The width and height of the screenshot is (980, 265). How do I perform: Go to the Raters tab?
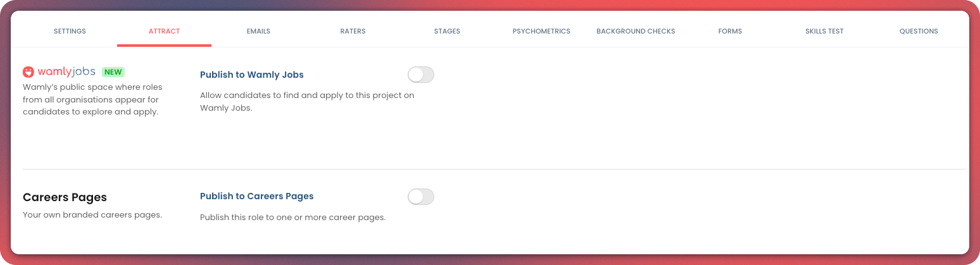pos(353,31)
